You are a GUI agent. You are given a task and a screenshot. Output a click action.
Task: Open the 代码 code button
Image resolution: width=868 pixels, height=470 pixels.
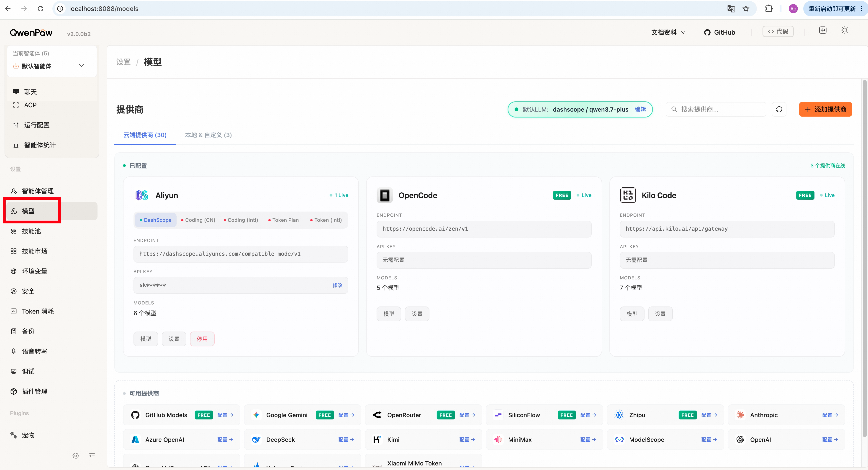778,31
